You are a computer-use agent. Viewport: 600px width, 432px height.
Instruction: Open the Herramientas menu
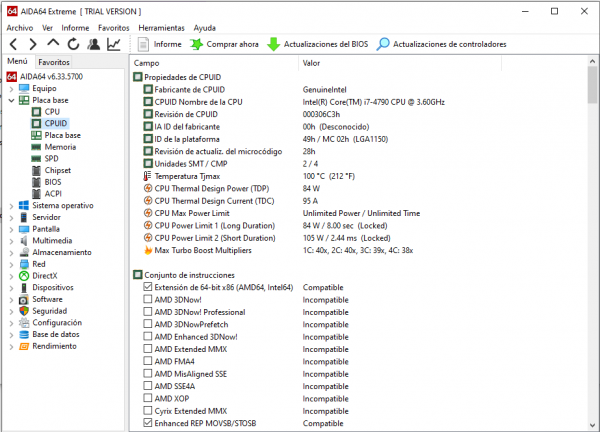point(161,28)
